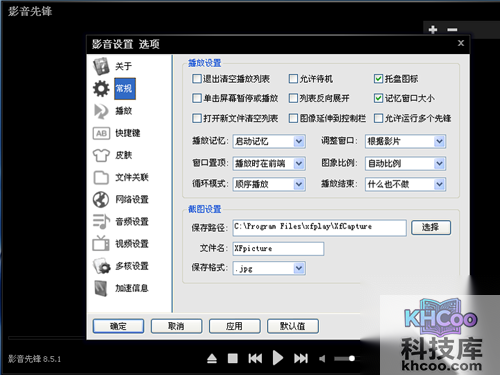Click 选择 to browse save path

pos(431,228)
